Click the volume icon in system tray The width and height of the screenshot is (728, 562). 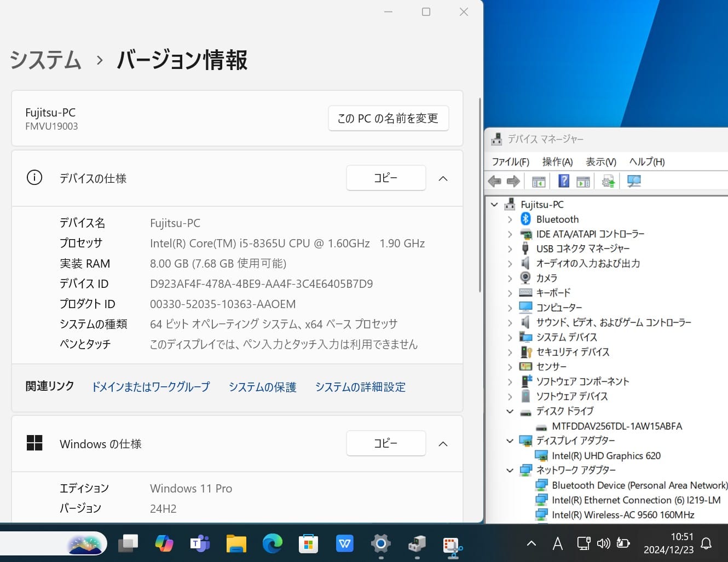point(603,543)
